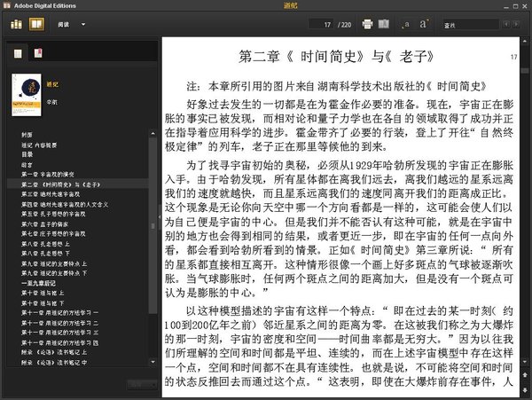Minimize the Adobe Digital Editions window
The height and width of the screenshot is (400, 532).
click(506, 6)
